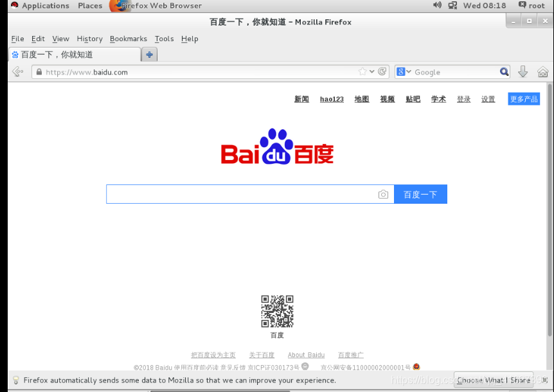Select the 百度一下，你就知道 tab
554x392 pixels.
(x=75, y=55)
